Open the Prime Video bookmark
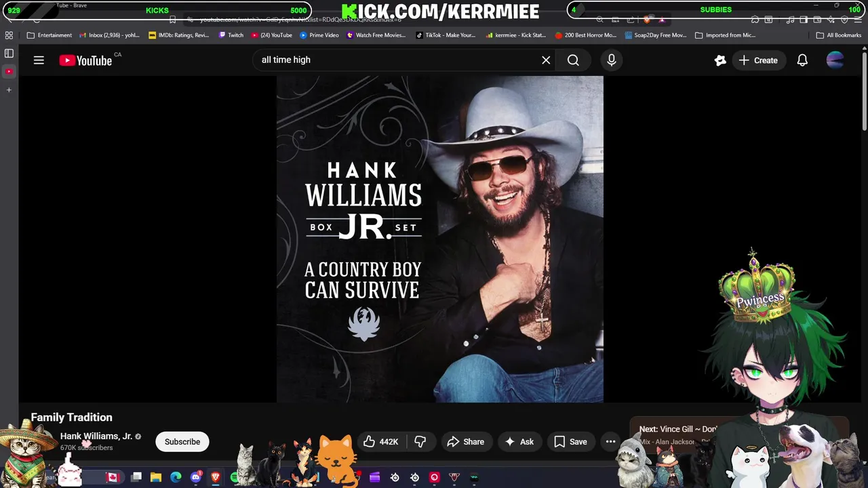Screen dimensions: 868x488 319,35
